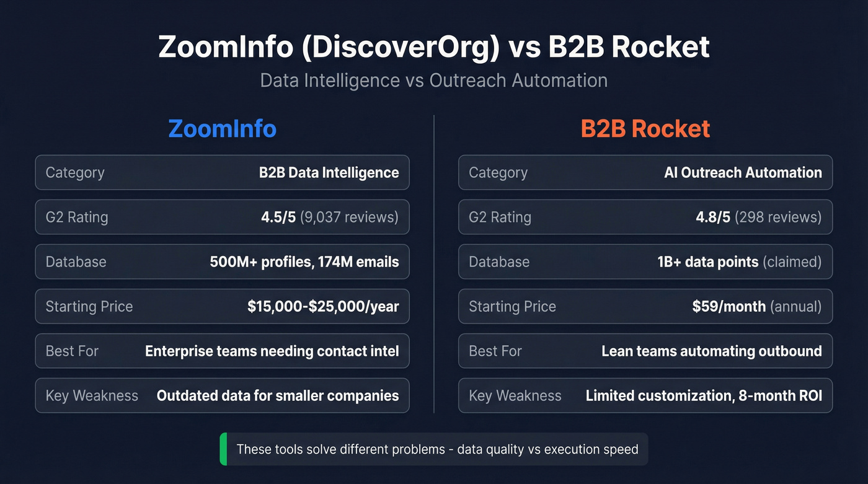
Task: Click the main ZoomInfo vs B2B Rocket title
Action: click(x=433, y=46)
